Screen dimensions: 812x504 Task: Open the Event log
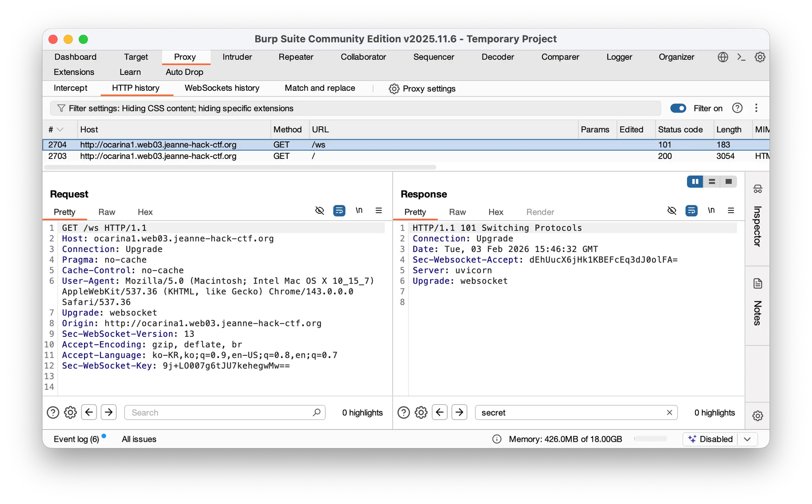pyautogui.click(x=76, y=439)
